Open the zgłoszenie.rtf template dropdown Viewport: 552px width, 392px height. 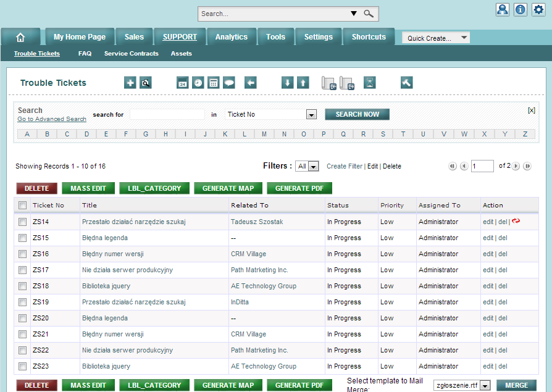point(461,385)
